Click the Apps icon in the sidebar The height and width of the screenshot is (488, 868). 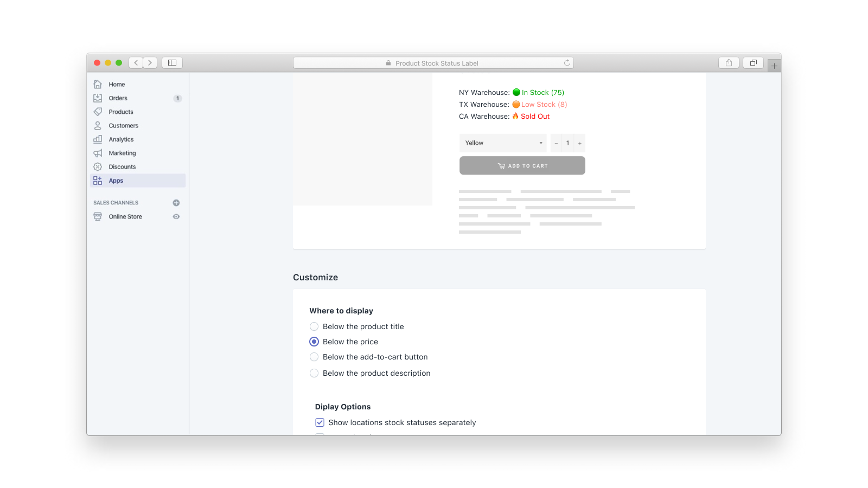point(98,180)
